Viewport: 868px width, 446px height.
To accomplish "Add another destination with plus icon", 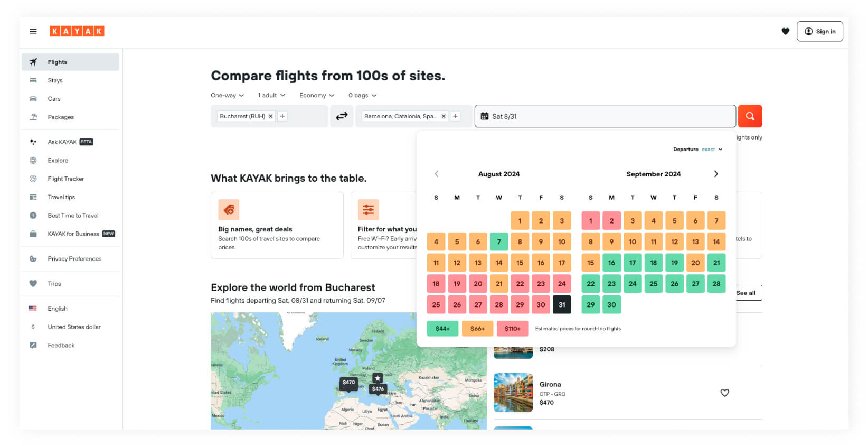I will 455,116.
